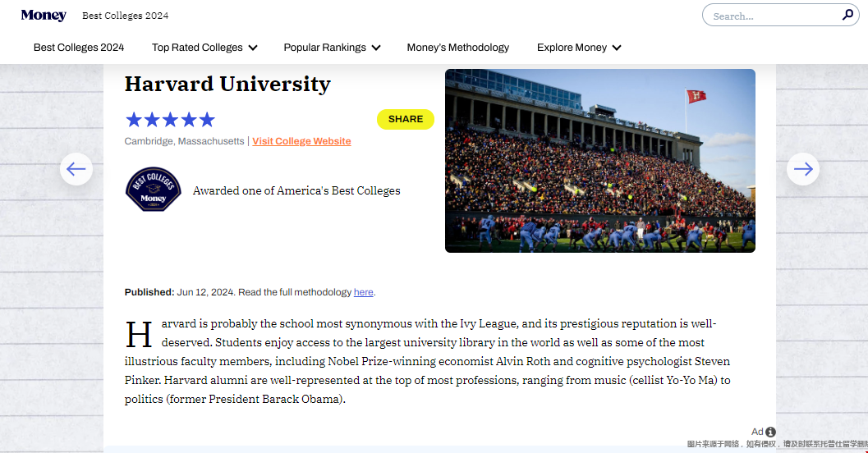Expand Popular Rankings chevron
This screenshot has width=868, height=453.
[376, 48]
